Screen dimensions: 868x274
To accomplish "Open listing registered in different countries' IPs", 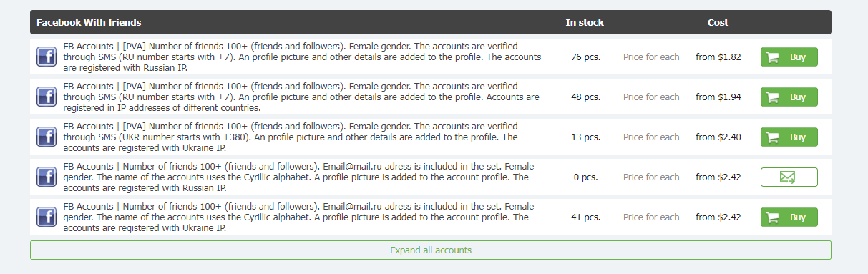I will point(302,97).
